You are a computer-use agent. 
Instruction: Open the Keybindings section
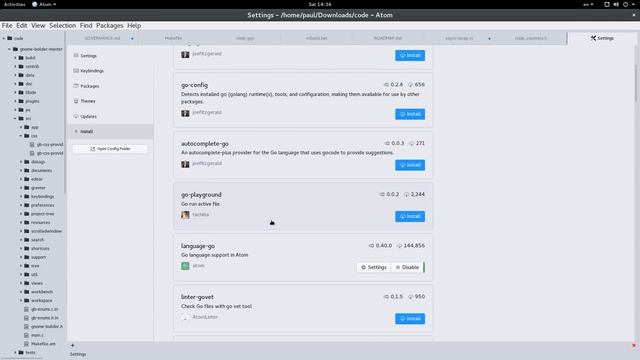coord(110,71)
